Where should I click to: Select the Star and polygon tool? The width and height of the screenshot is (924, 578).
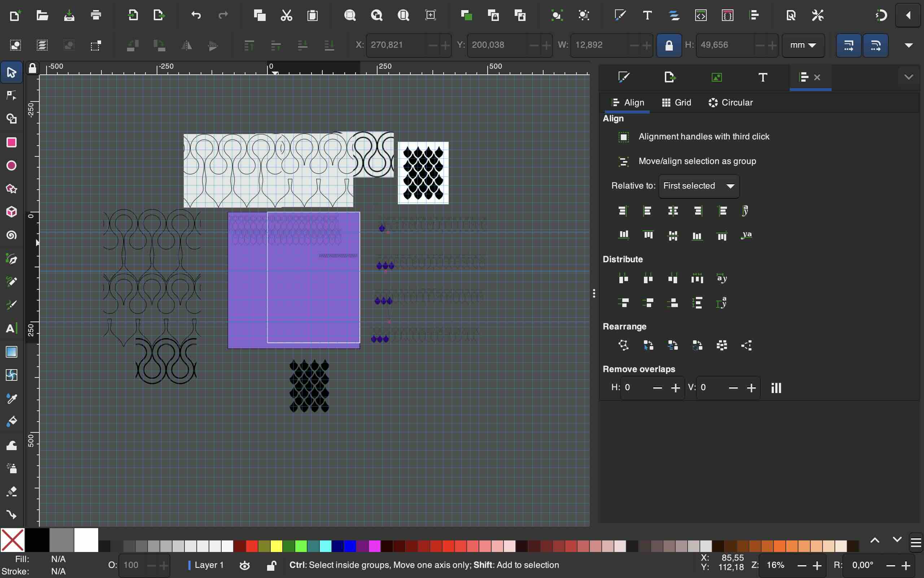coord(12,189)
